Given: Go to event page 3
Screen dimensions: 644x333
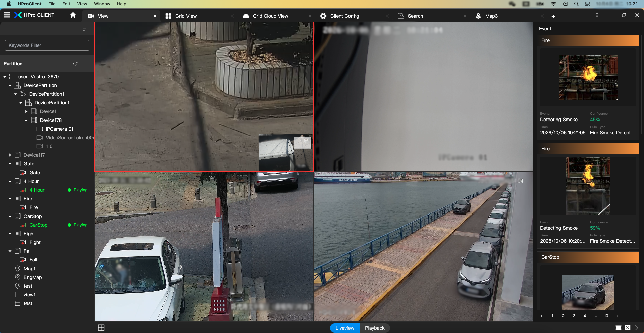Looking at the screenshot, I should pyautogui.click(x=574, y=316).
